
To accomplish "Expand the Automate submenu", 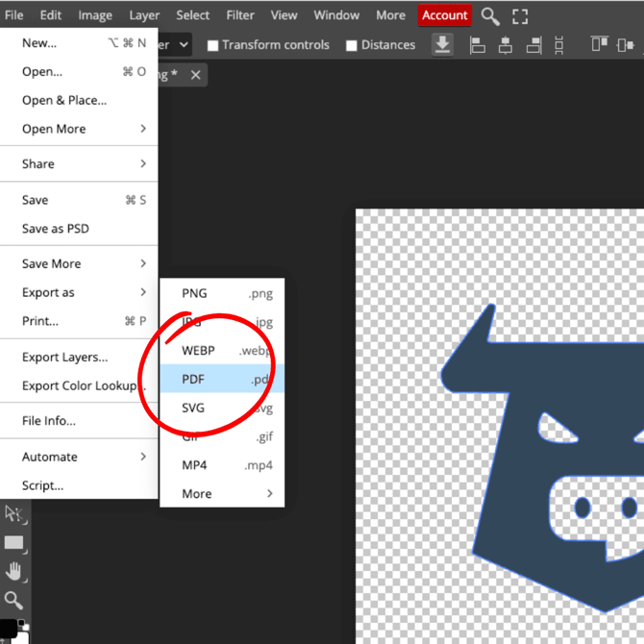I will pos(82,457).
